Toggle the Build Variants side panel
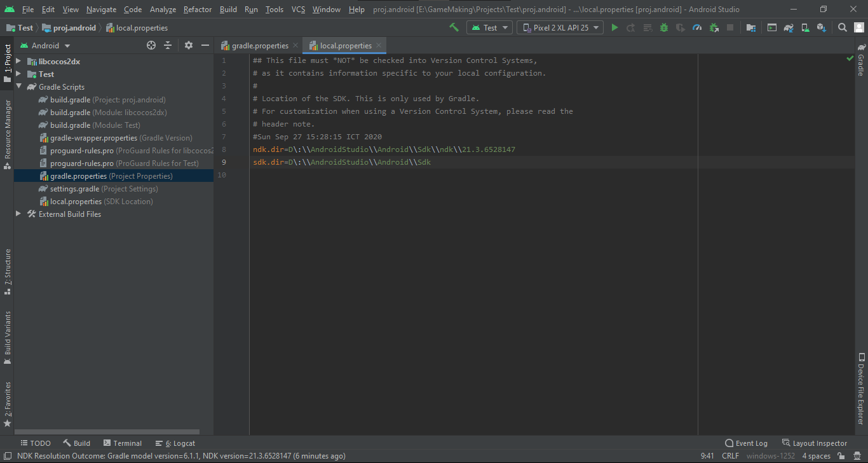 pos(7,337)
